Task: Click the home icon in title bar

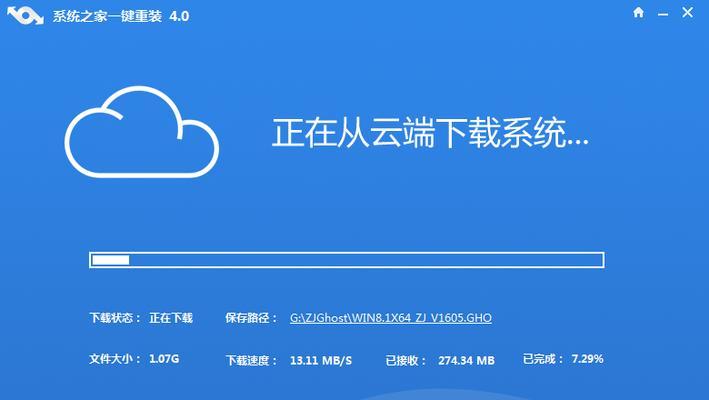Action: 638,12
